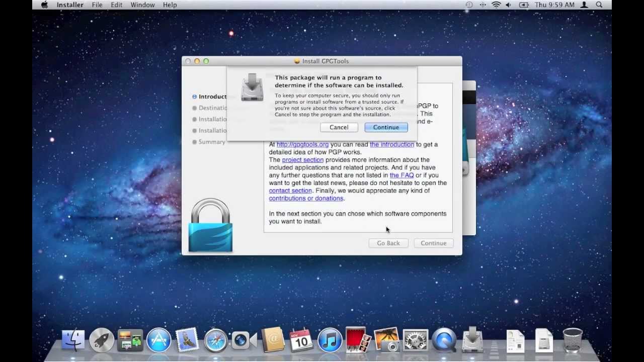Open Photo Booth in the dock
This screenshot has width=644, height=362.
click(359, 340)
